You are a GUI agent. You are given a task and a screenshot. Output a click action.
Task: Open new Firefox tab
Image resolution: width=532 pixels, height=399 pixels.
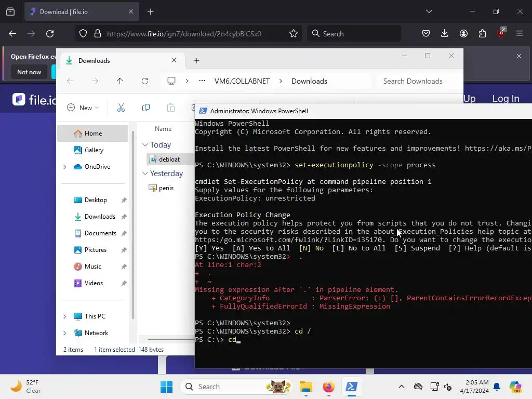[151, 12]
